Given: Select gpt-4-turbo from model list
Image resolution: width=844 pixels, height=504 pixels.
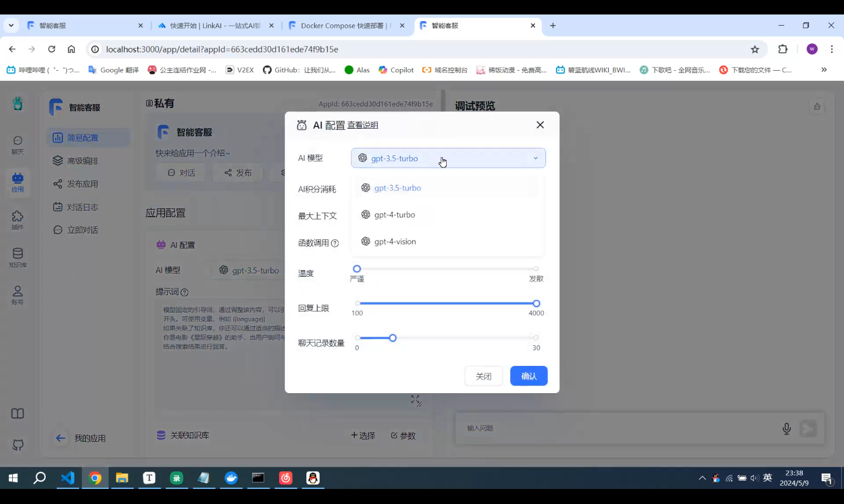Looking at the screenshot, I should [394, 215].
